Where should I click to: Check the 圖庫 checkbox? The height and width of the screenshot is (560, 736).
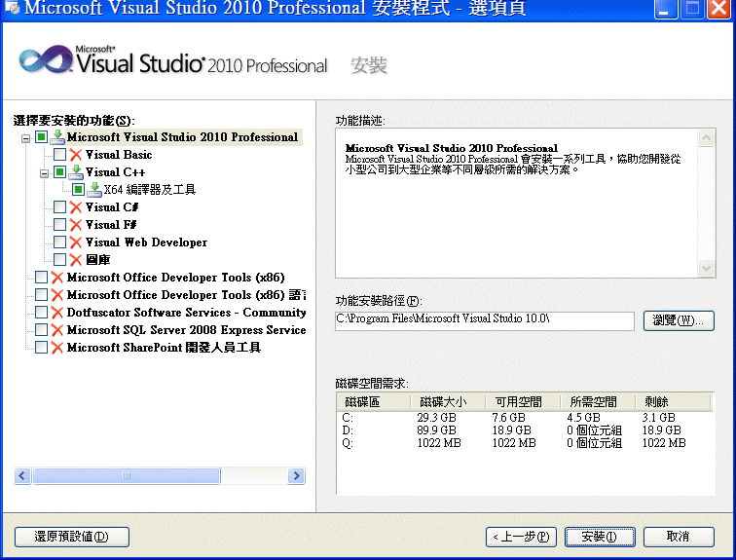pyautogui.click(x=59, y=260)
